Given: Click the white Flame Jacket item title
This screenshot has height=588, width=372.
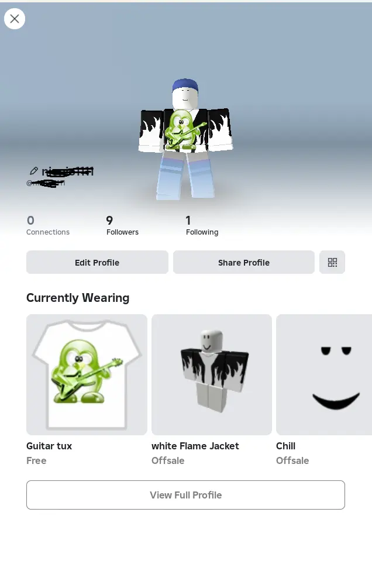Looking at the screenshot, I should (195, 446).
